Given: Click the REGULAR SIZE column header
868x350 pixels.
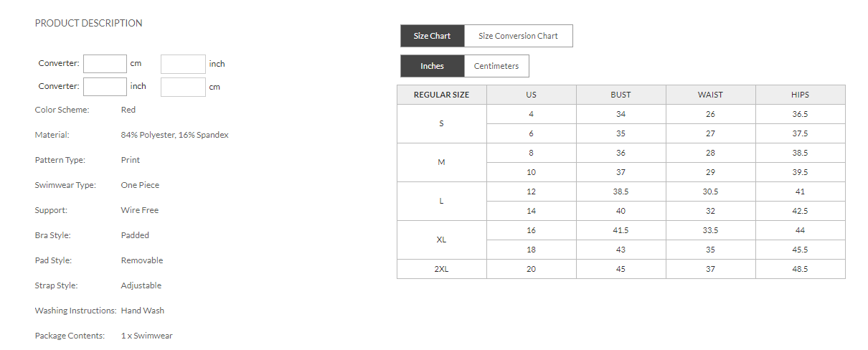Looking at the screenshot, I should click(442, 95).
